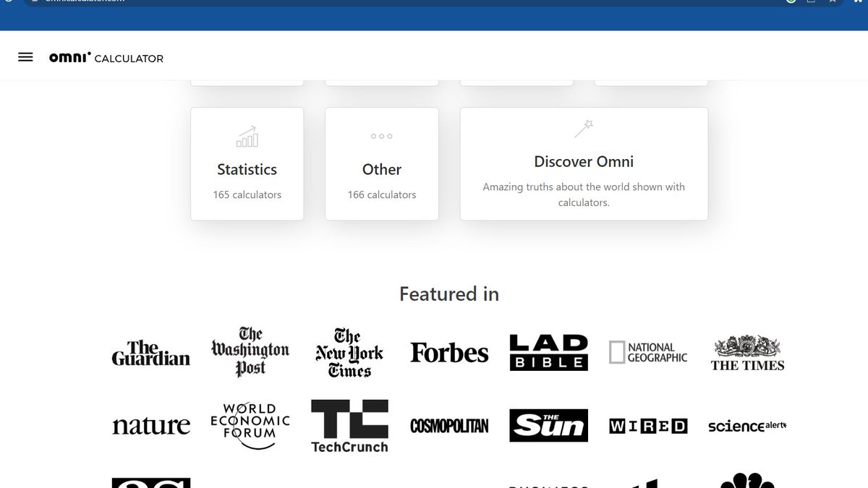Click the "Featured in" heading
868x488 pixels.
(x=449, y=294)
